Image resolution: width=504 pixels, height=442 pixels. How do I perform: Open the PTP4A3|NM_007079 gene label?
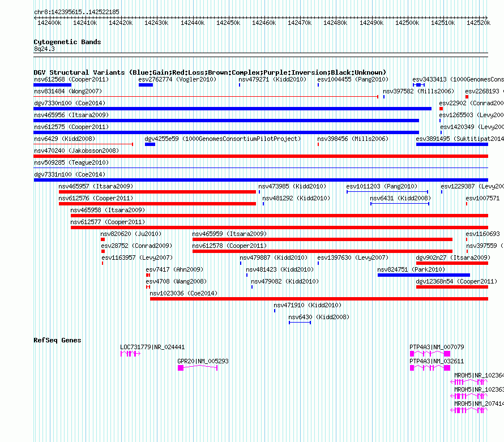(437, 347)
